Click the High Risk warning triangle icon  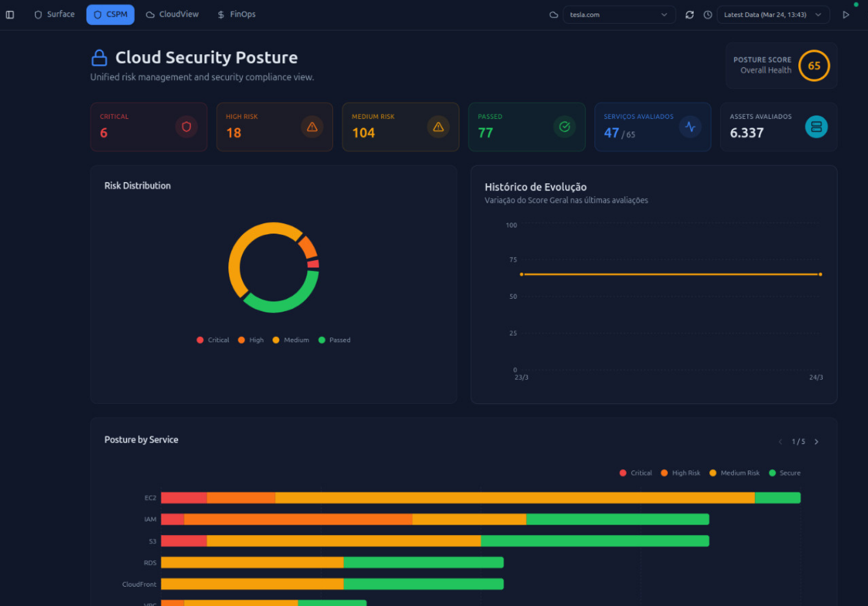tap(312, 127)
